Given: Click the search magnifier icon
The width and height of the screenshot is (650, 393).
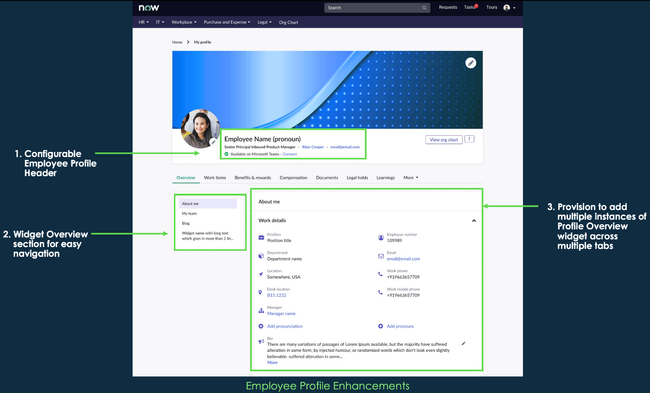Looking at the screenshot, I should pos(424,8).
